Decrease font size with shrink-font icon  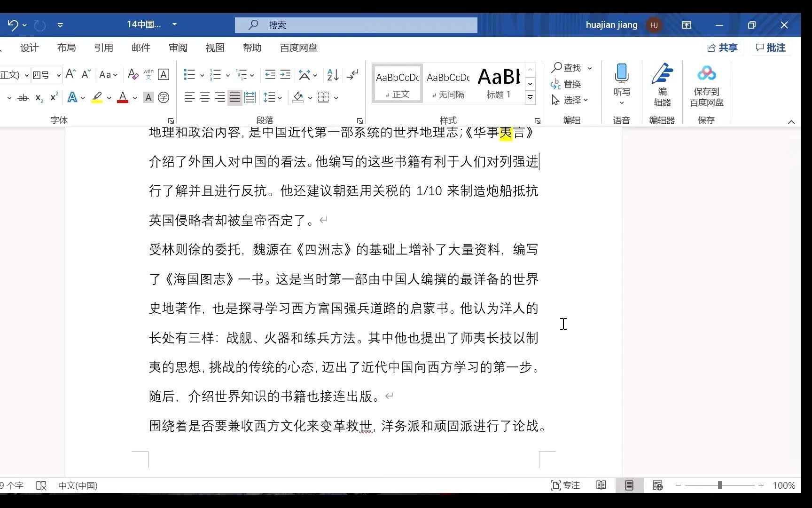86,74
